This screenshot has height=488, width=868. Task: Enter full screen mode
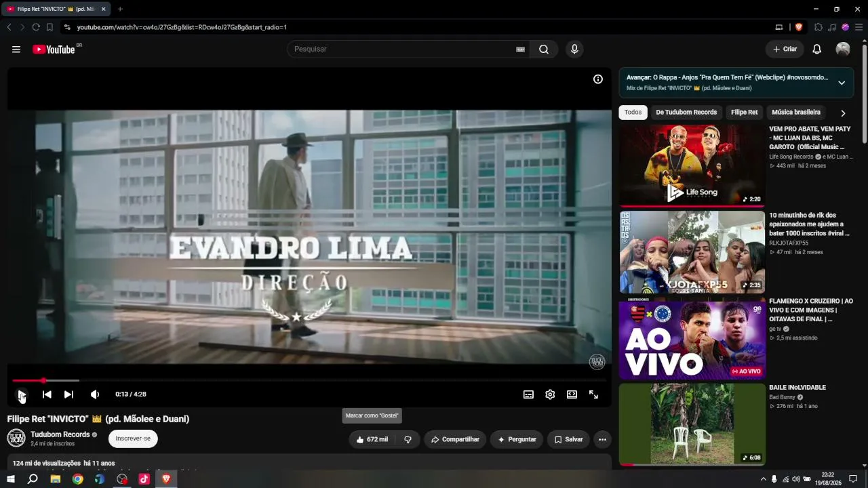coord(593,394)
